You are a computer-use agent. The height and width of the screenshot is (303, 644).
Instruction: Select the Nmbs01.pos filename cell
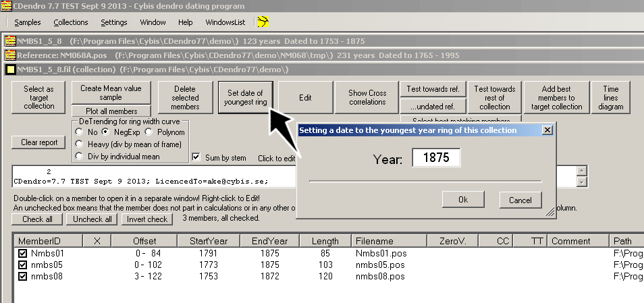click(381, 253)
